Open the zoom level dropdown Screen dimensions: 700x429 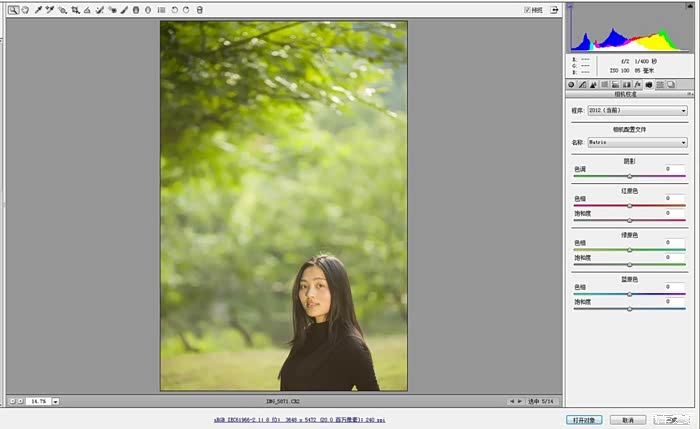click(56, 401)
